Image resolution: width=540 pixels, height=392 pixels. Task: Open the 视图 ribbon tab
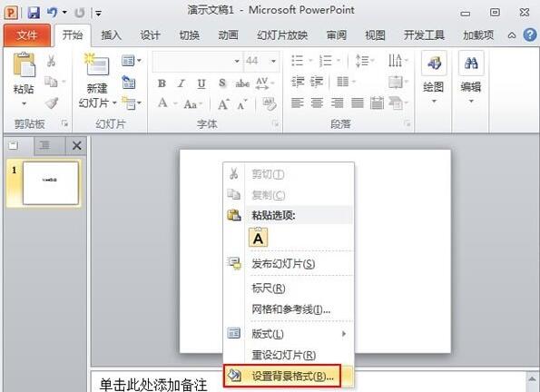375,35
